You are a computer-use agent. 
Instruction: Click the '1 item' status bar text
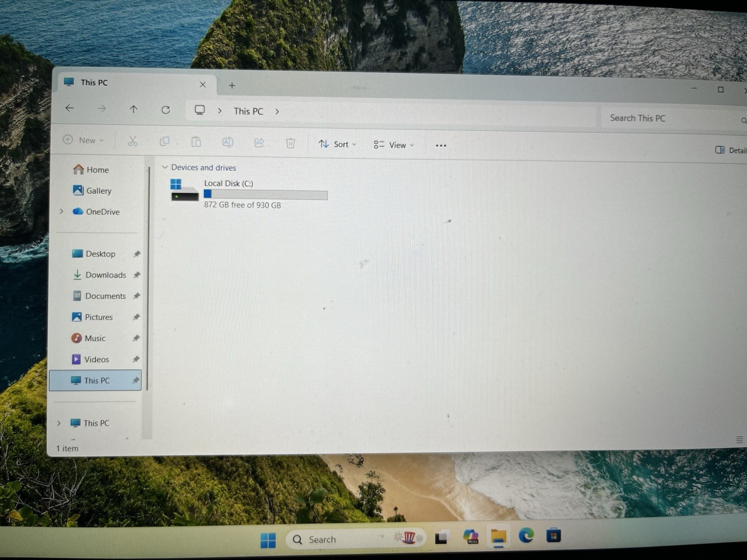point(67,448)
